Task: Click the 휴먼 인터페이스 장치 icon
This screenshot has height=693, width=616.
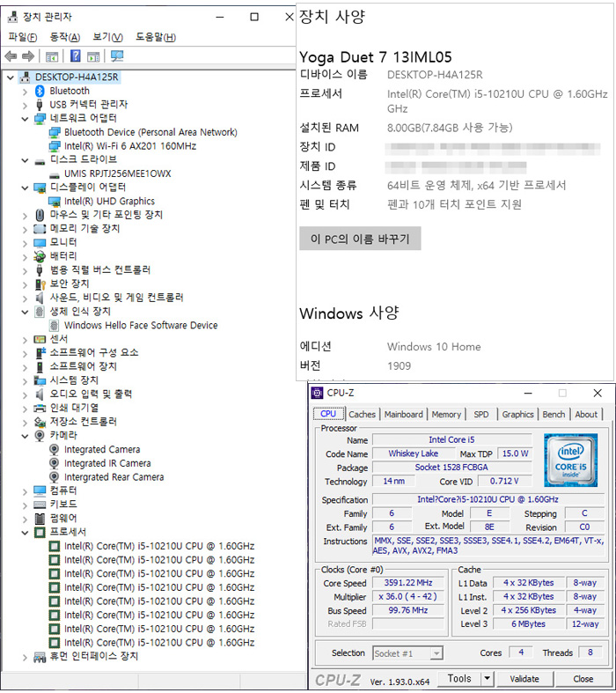Action: [x=40, y=657]
